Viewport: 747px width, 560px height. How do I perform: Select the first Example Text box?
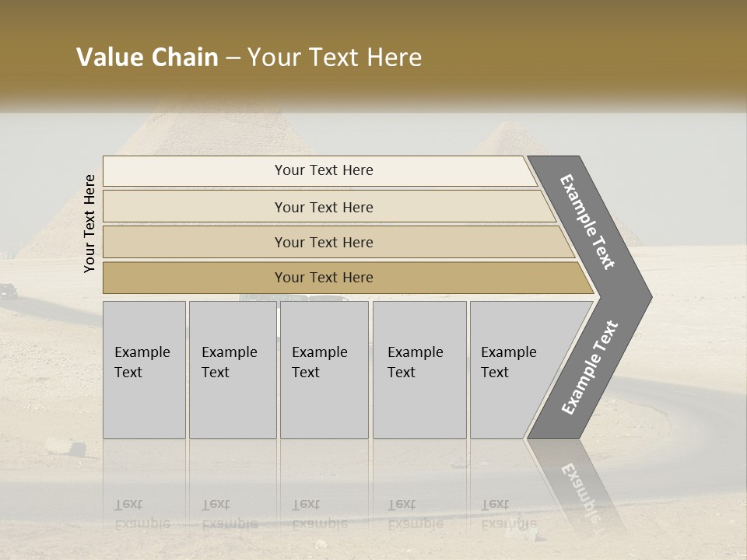pyautogui.click(x=144, y=369)
